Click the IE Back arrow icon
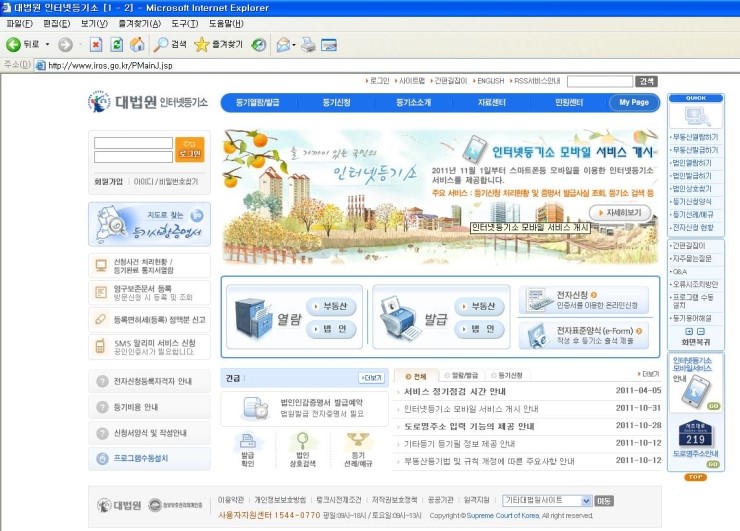 pyautogui.click(x=13, y=45)
